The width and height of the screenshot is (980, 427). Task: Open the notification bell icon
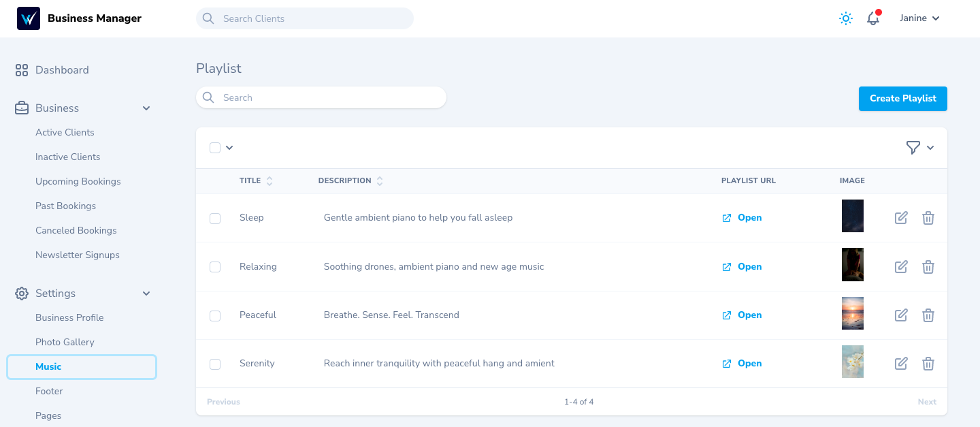coord(873,18)
